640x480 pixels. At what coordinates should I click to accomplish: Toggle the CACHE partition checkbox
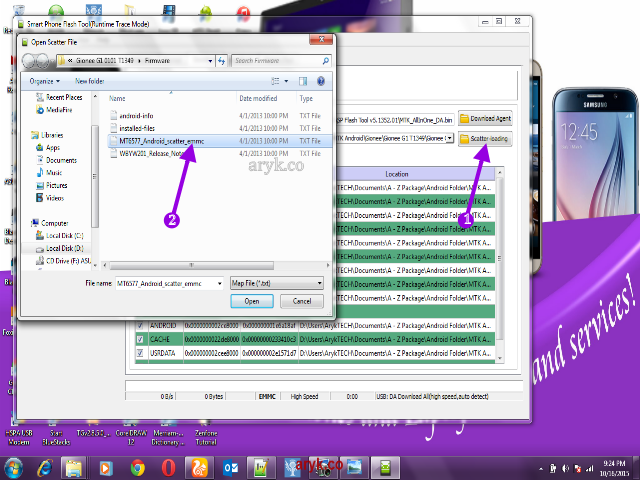[x=140, y=339]
